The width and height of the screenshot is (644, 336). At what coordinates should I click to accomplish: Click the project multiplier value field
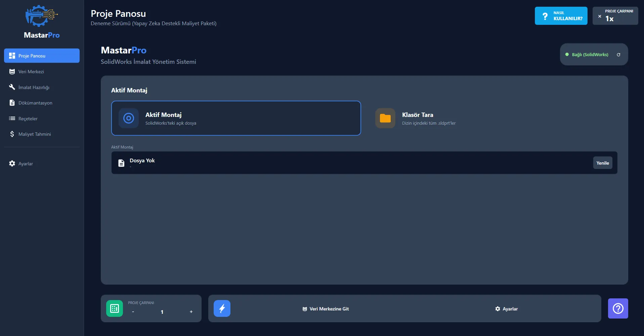162,312
